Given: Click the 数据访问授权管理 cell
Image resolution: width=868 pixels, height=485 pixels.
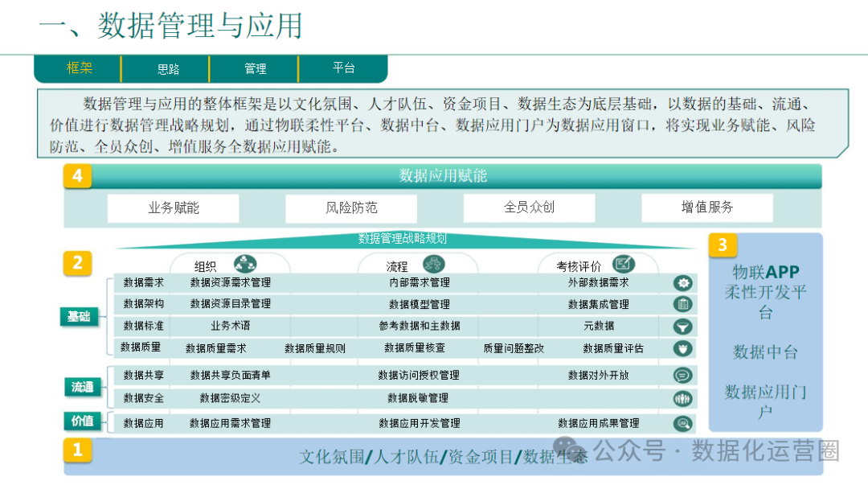Looking at the screenshot, I should 419,376.
